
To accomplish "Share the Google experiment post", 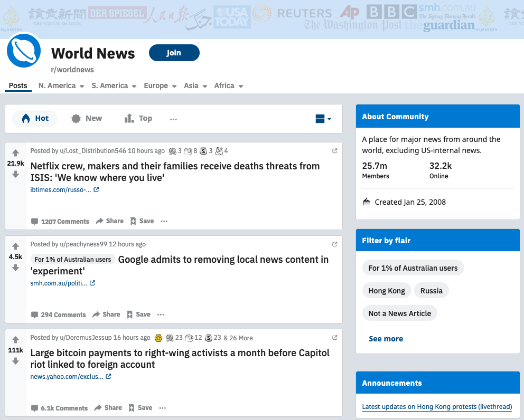I will (x=106, y=314).
